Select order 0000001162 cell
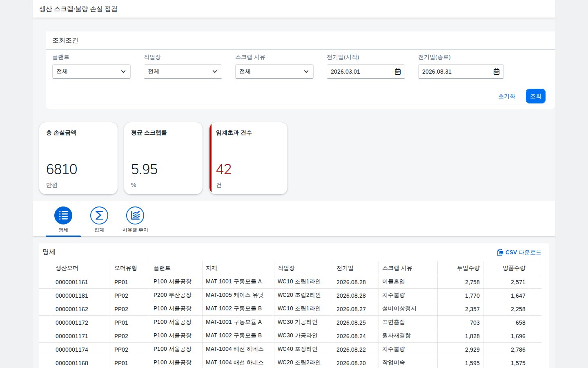This screenshot has width=588, height=368. coord(82,309)
